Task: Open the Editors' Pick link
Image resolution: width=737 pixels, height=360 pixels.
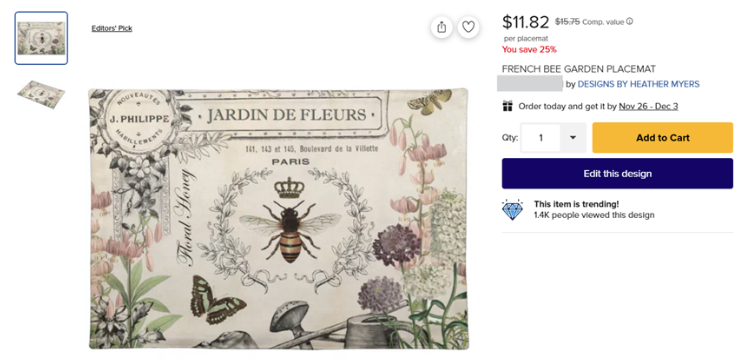Action: (x=112, y=28)
